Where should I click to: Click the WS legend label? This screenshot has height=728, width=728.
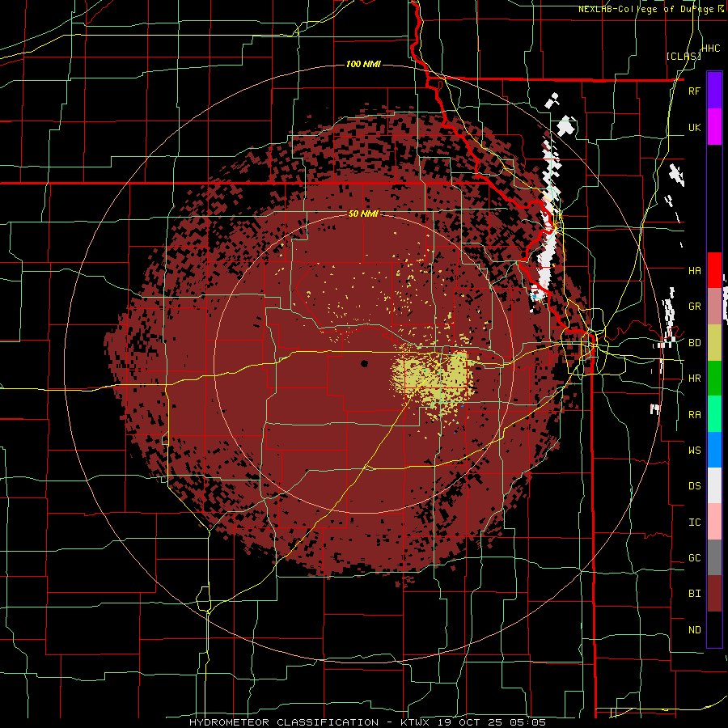point(694,451)
